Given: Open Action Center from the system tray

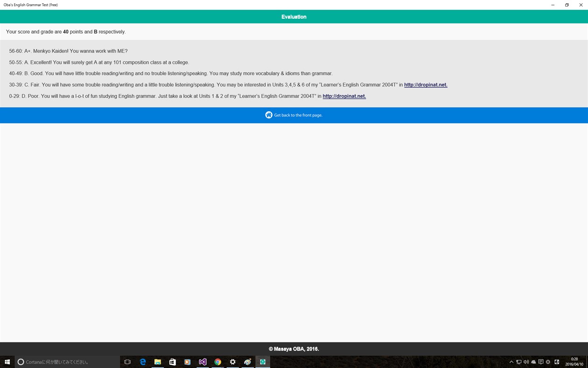Looking at the screenshot, I should coord(541,361).
